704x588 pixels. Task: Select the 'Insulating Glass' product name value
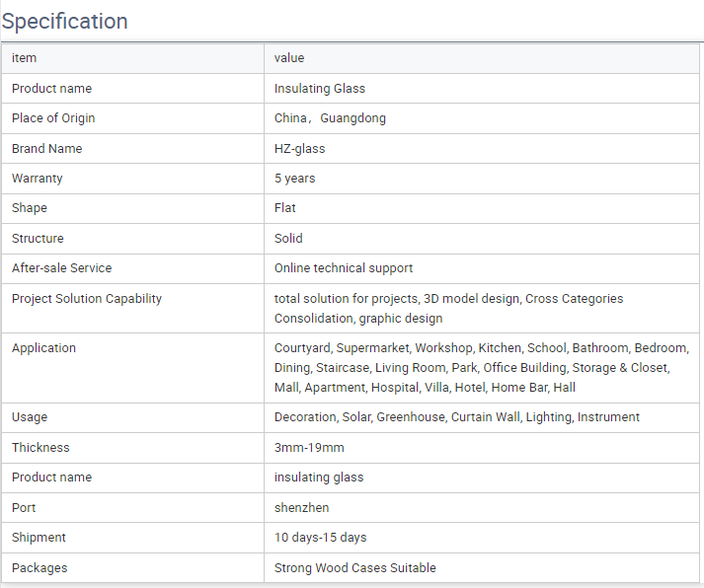click(x=320, y=89)
